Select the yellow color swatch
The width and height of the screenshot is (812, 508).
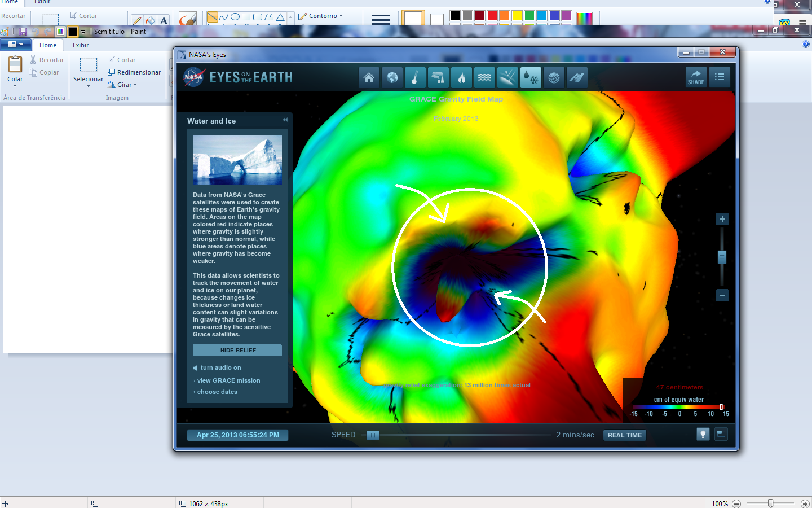pyautogui.click(x=517, y=16)
